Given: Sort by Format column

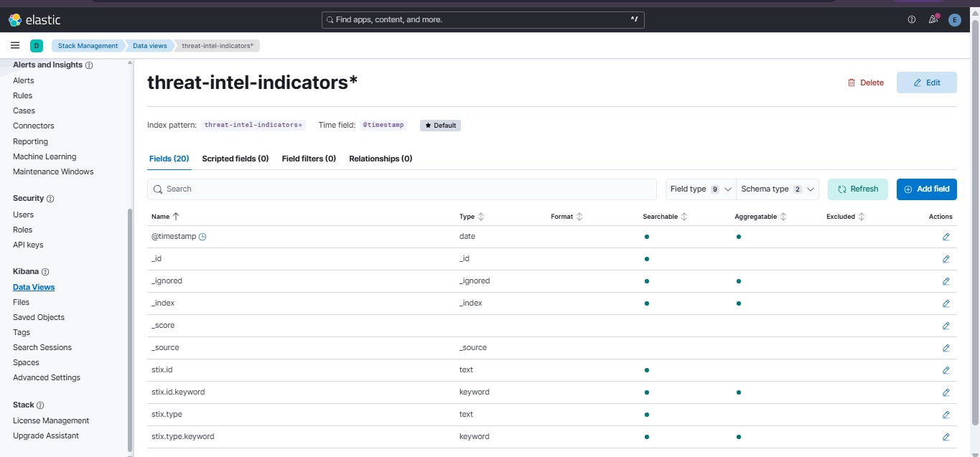Looking at the screenshot, I should point(566,217).
